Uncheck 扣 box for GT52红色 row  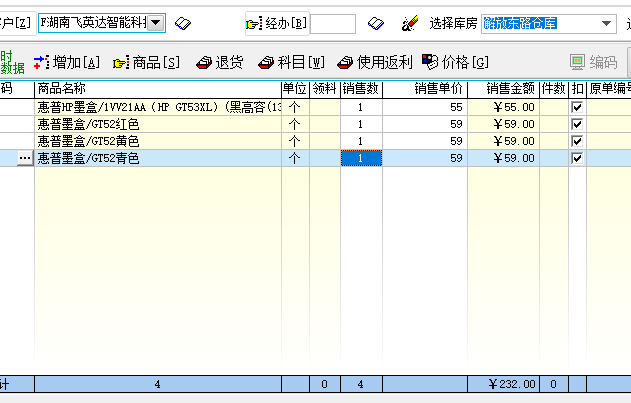pyautogui.click(x=577, y=124)
